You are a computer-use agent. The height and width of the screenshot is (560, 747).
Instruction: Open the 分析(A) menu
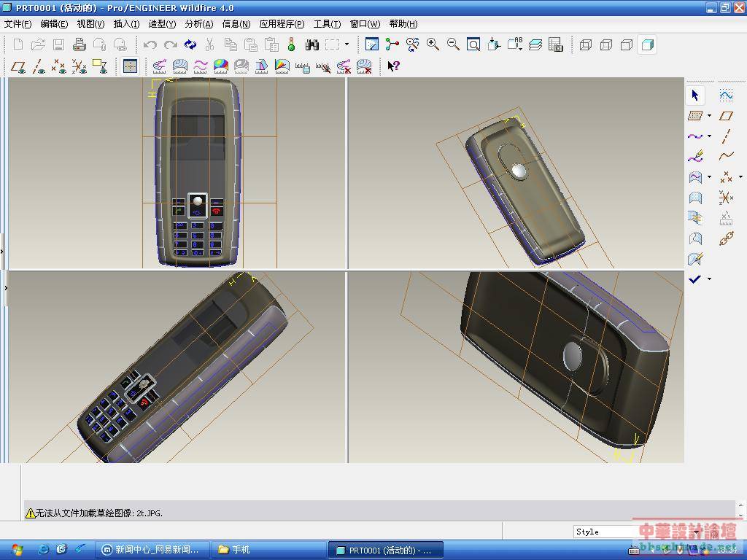pos(199,24)
